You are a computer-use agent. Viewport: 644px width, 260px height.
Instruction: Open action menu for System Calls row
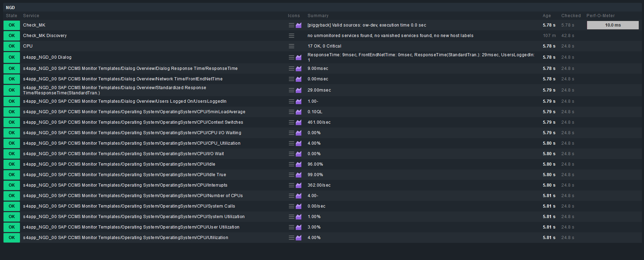point(291,206)
